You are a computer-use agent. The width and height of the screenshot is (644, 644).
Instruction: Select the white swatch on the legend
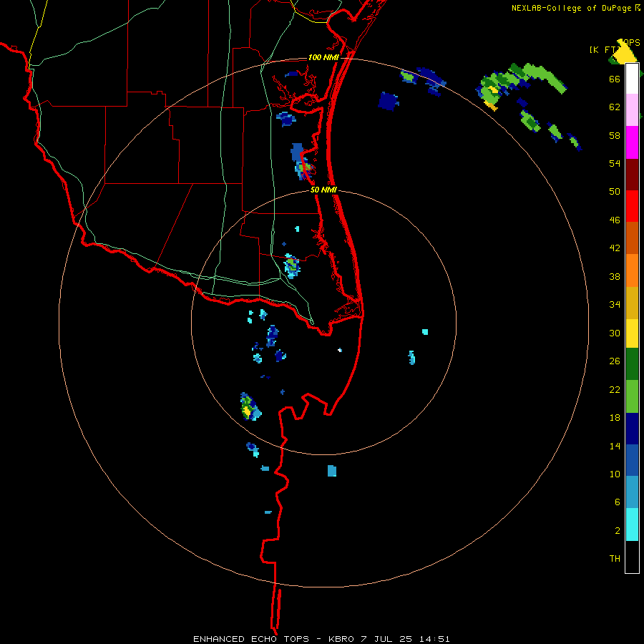tap(632, 79)
